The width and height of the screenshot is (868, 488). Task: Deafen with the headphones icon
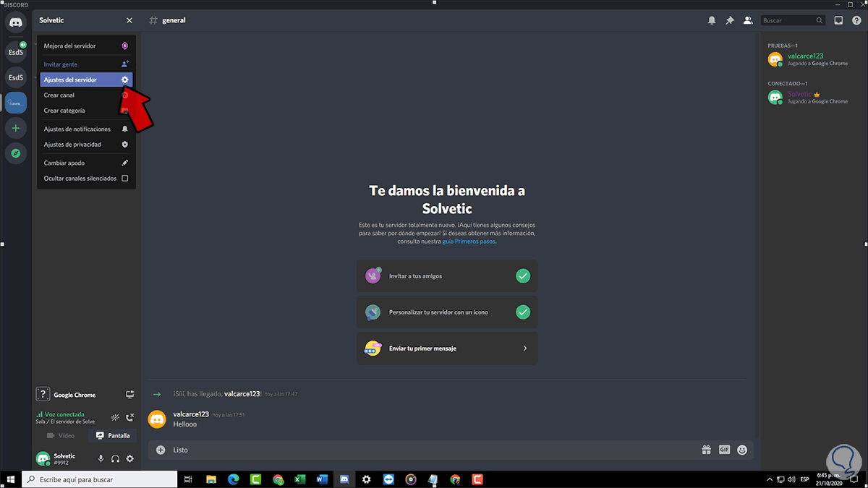pos(115,458)
